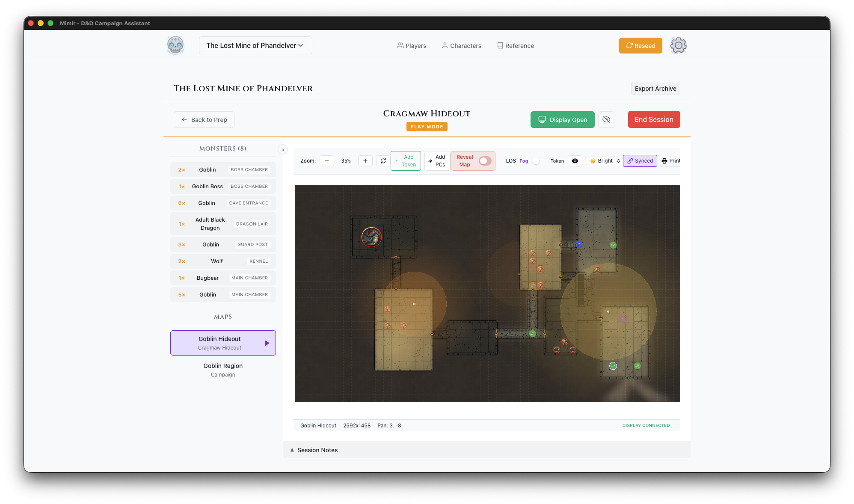854x504 pixels.
Task: Open the Characters tab
Action: coord(461,46)
